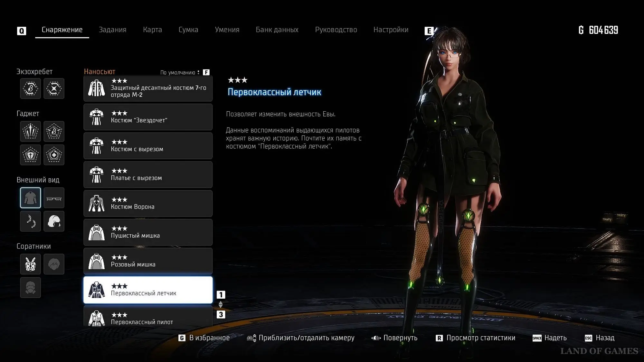
Task: Open the star beta gadget slot
Action: [x=54, y=131]
